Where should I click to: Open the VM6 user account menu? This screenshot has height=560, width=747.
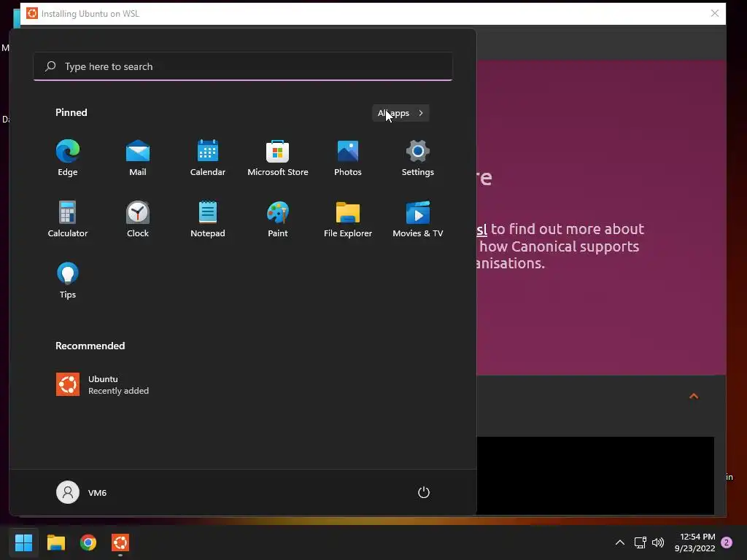coord(82,492)
